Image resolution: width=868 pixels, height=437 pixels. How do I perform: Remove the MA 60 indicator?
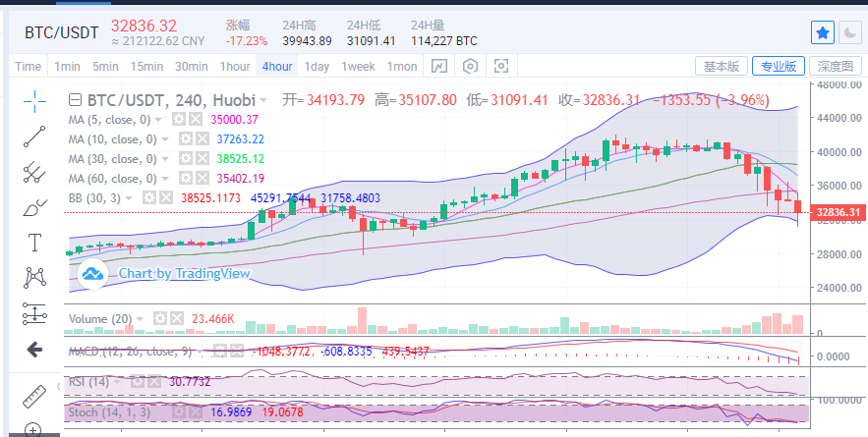pyautogui.click(x=203, y=178)
